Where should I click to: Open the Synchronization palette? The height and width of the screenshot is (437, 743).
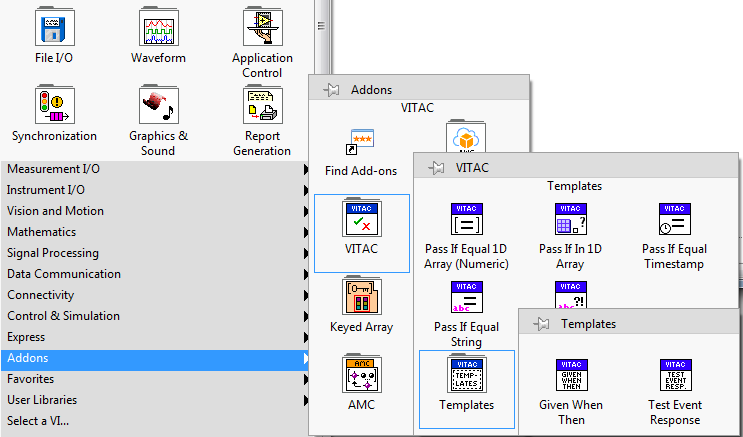pyautogui.click(x=54, y=105)
